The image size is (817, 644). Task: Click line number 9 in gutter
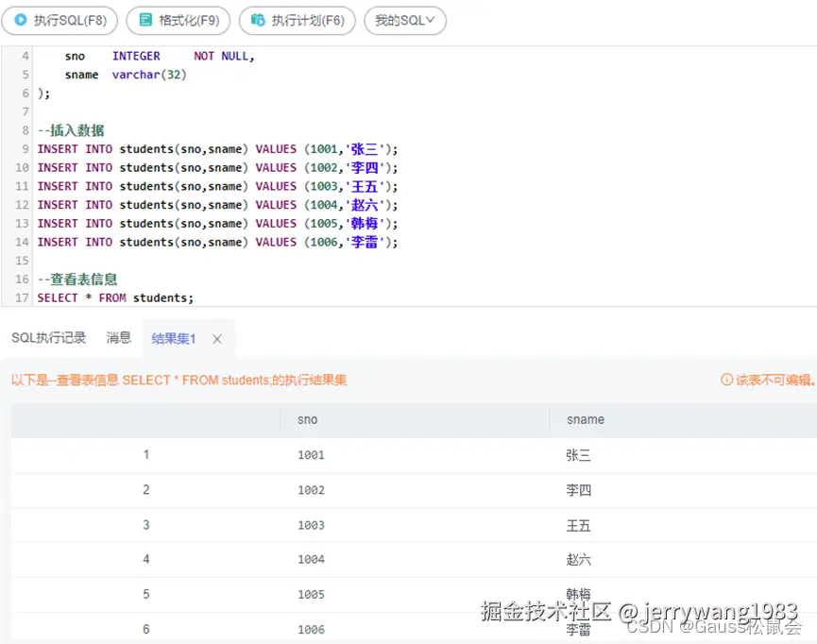pos(25,149)
